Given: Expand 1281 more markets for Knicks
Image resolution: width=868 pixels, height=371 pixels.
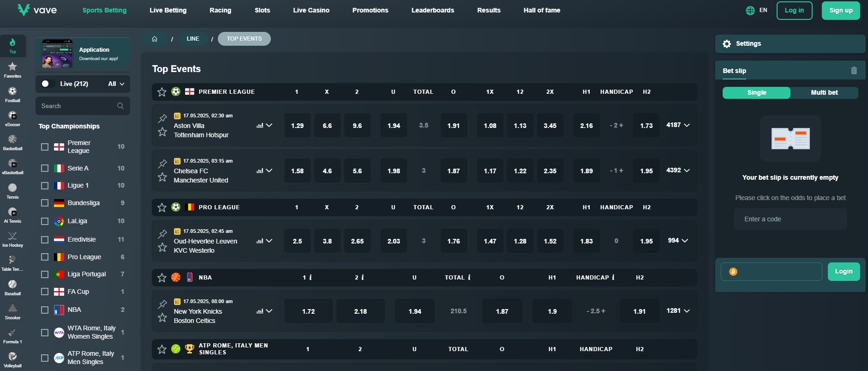Looking at the screenshot, I should click(x=678, y=311).
